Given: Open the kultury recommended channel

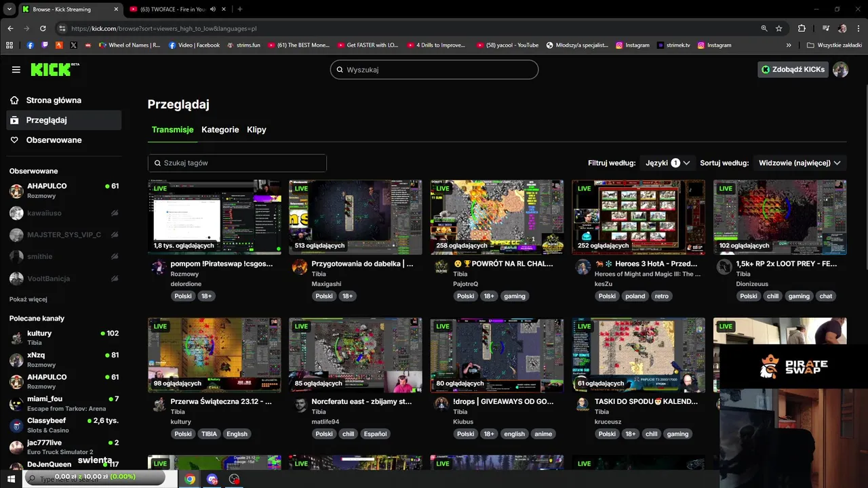Looking at the screenshot, I should (64, 338).
